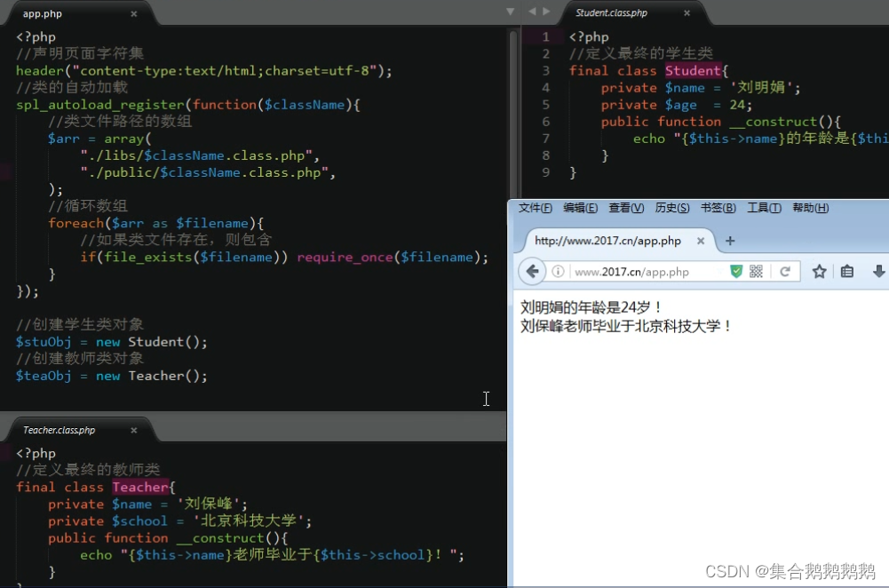Click $age property in Student class
889x588 pixels.
click(x=681, y=105)
